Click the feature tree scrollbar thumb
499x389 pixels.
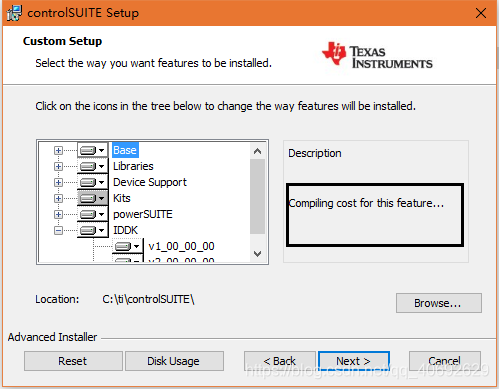(257, 197)
